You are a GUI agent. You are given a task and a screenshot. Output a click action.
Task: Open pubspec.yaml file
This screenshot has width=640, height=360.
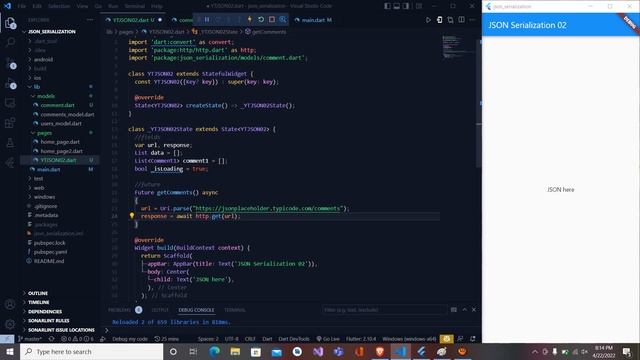click(x=50, y=252)
